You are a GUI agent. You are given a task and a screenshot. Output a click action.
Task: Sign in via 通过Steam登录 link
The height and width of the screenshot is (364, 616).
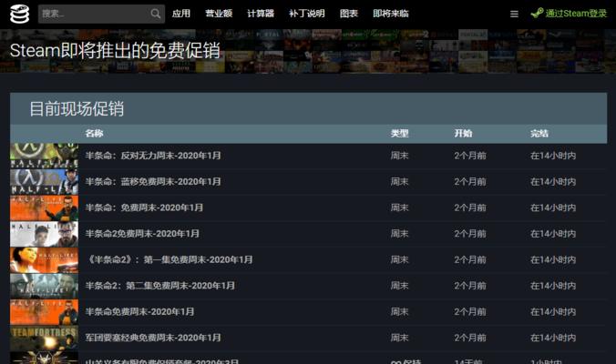(x=576, y=14)
